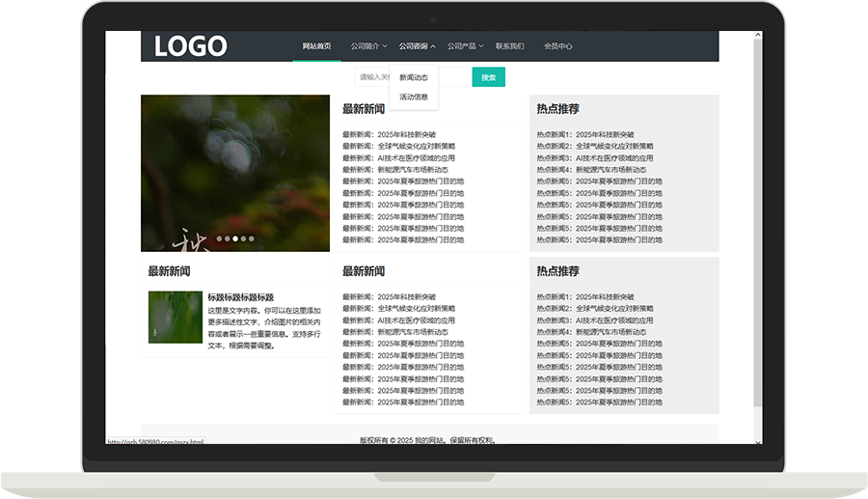This screenshot has height=499, width=868.
Task: Expand the 公司简介 dropdown menu
Action: click(x=368, y=46)
